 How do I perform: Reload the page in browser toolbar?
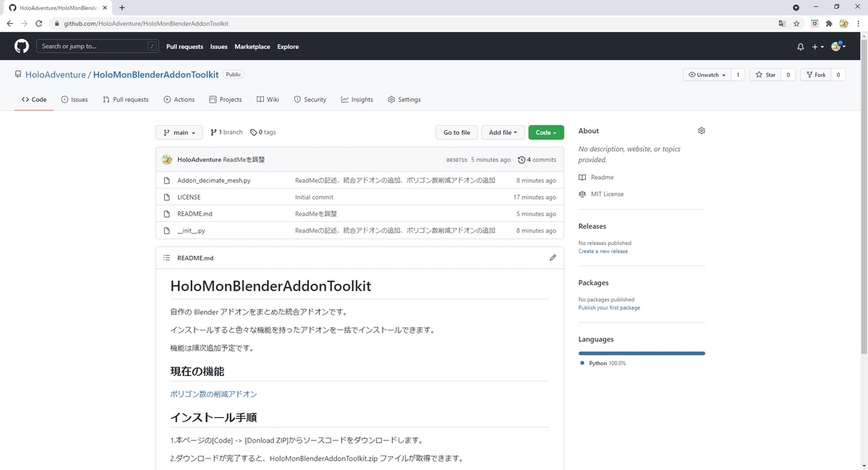39,23
